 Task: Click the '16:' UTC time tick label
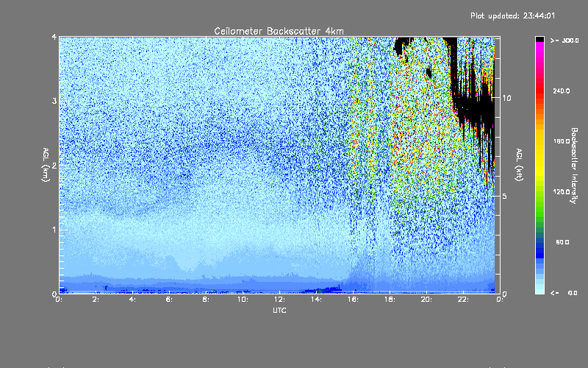353,300
